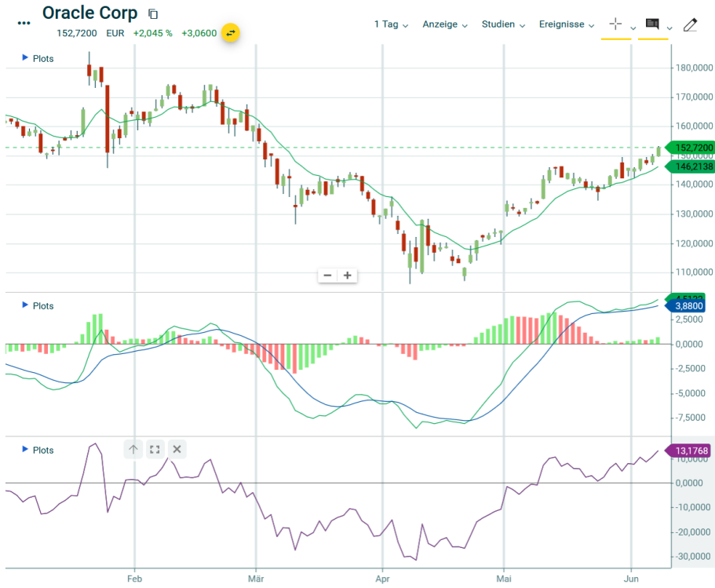
Task: Click the annotation note icon
Action: click(652, 24)
